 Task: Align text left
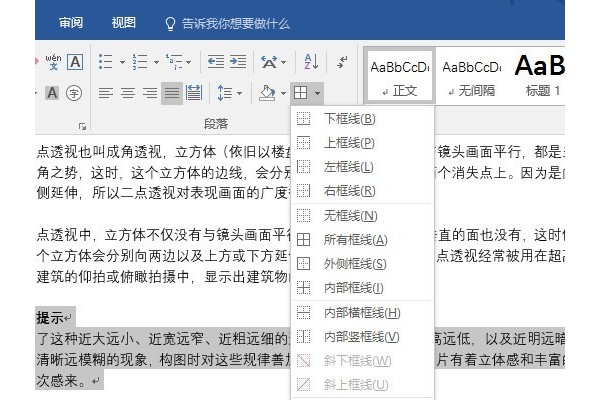[x=106, y=93]
